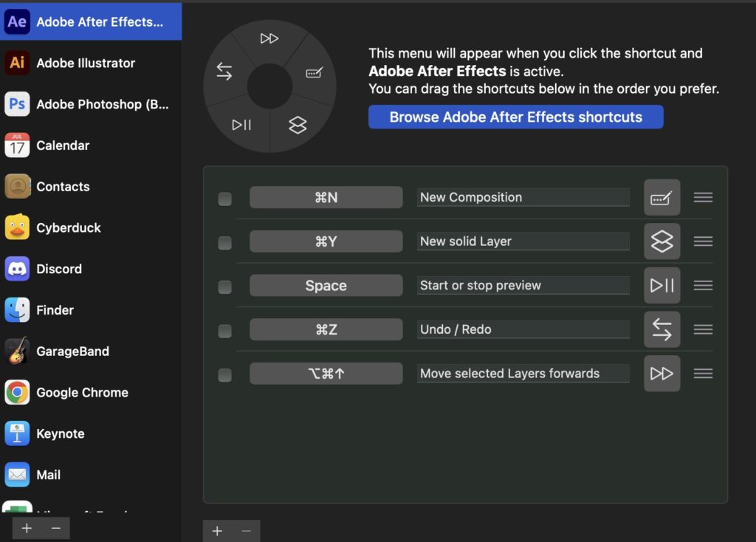756x542 pixels.
Task: Select Contacts in the sidebar
Action: pyautogui.click(x=91, y=187)
